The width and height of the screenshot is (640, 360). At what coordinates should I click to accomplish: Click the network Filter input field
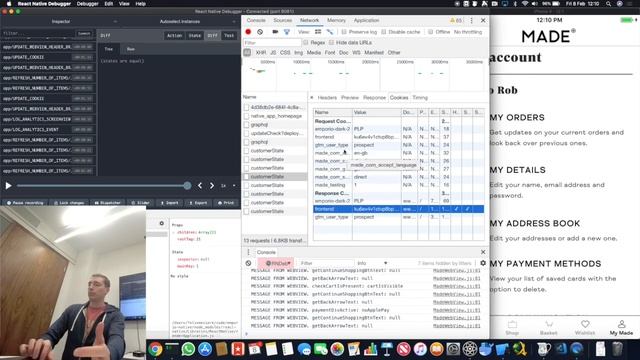(x=272, y=42)
